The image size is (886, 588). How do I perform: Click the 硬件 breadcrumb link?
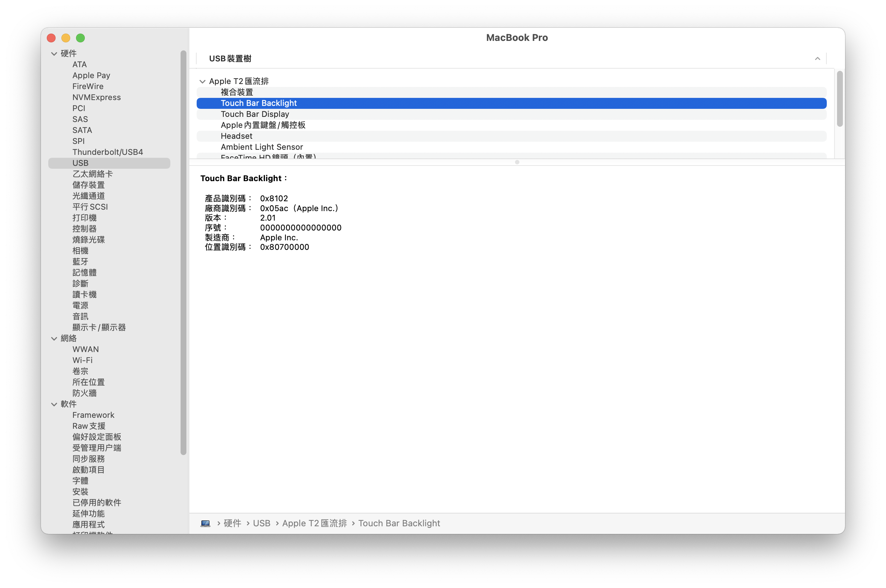(x=232, y=523)
